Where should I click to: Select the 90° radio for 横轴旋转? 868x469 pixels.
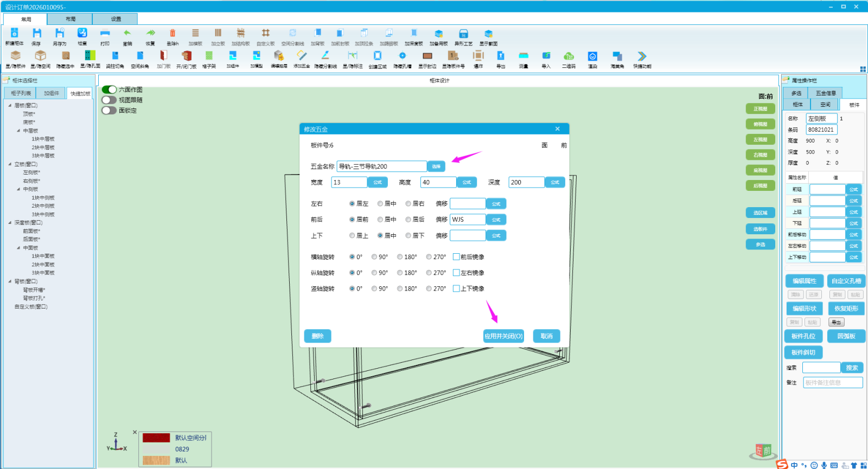(x=374, y=257)
